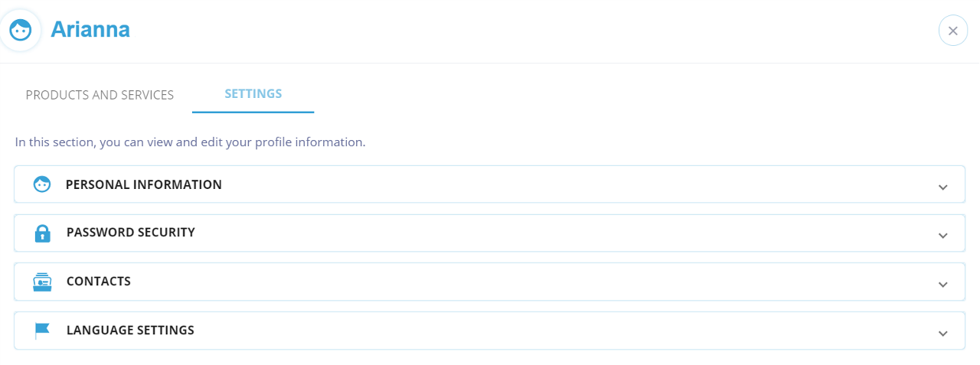This screenshot has width=980, height=365.
Task: Open the Contacts section chevron arrow
Action: pyautogui.click(x=942, y=284)
